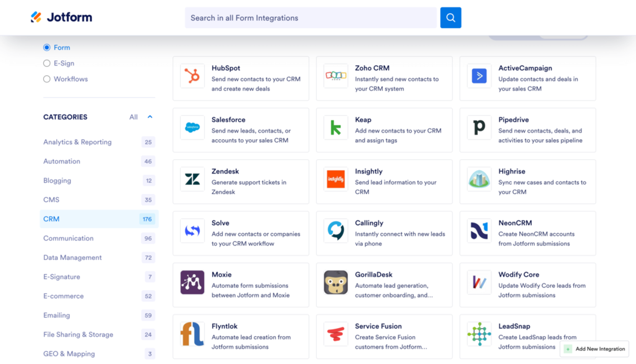This screenshot has width=636, height=364.
Task: Open the HubSpot integration title
Action: (x=226, y=68)
